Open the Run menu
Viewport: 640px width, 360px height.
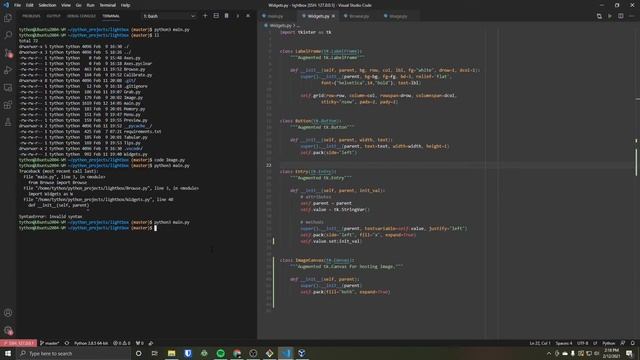[91, 5]
